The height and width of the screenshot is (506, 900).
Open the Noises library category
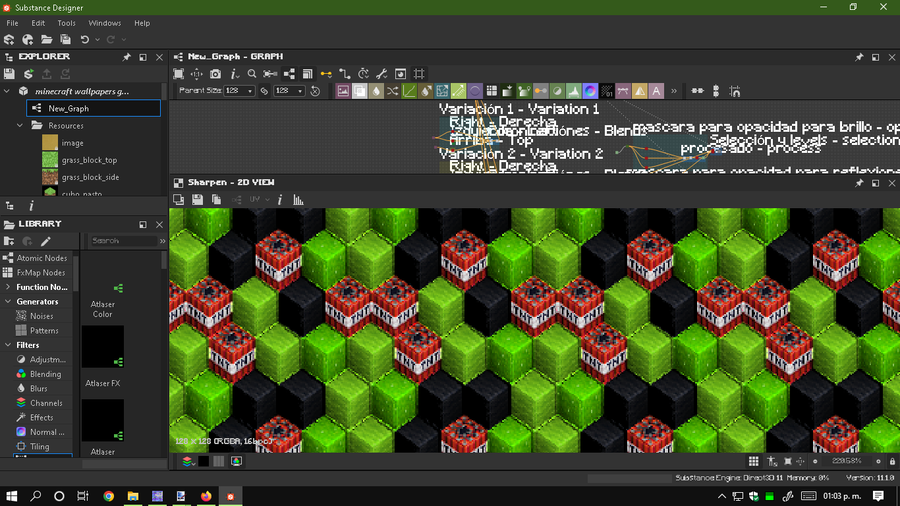coord(41,316)
